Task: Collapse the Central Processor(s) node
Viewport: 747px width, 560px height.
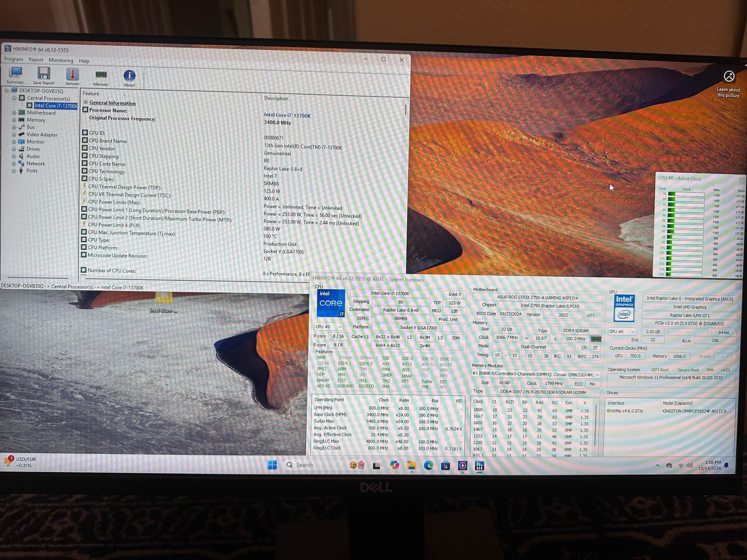Action: pos(14,98)
